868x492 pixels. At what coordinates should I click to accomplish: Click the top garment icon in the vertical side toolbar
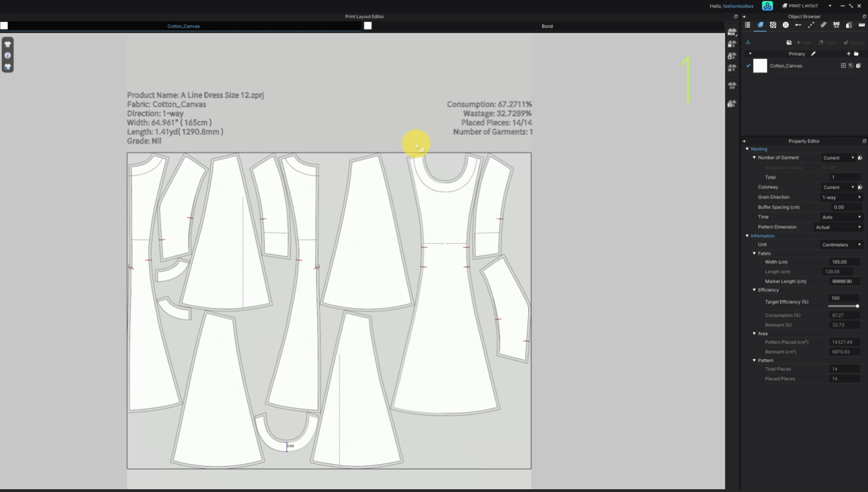pyautogui.click(x=732, y=32)
